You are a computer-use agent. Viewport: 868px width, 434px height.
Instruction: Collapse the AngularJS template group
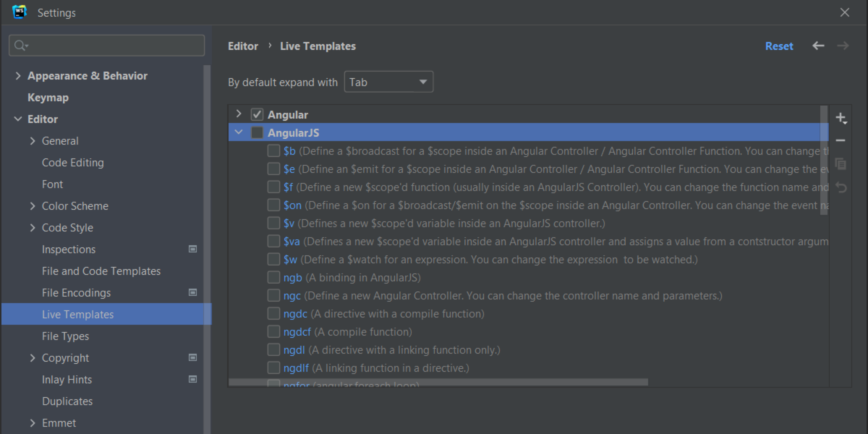point(239,133)
